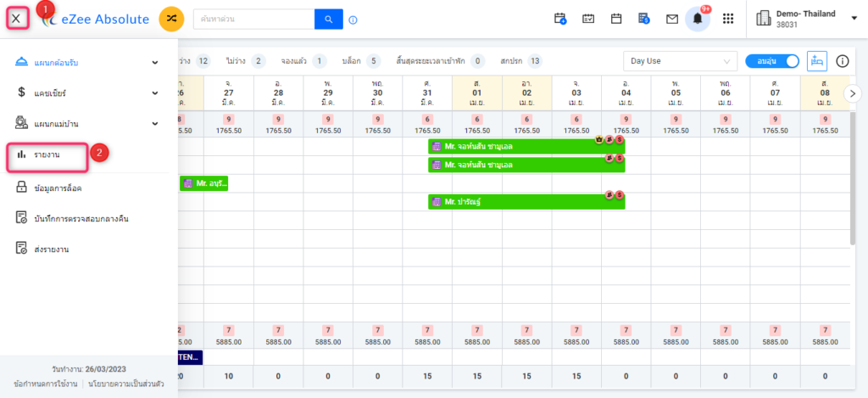The height and width of the screenshot is (398, 868).
Task: Click the hotel building icon beside Demo- Thailand
Action: coord(764,20)
